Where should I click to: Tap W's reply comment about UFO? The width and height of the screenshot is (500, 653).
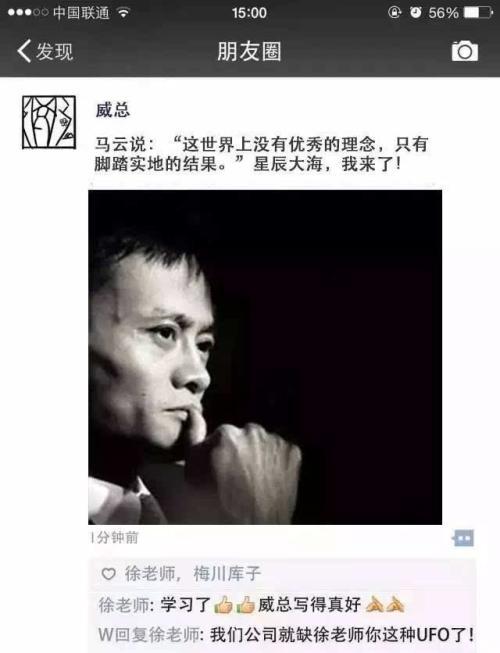(x=286, y=635)
